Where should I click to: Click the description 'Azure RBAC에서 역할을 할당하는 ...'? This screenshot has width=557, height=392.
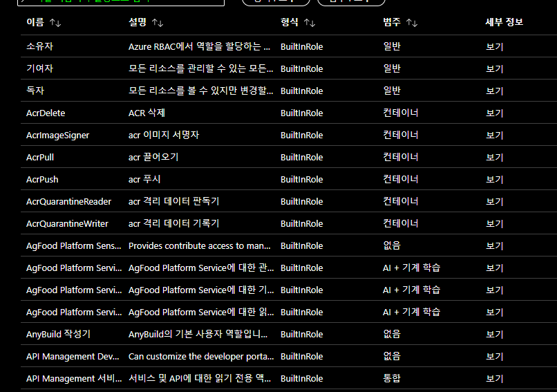pos(199,46)
